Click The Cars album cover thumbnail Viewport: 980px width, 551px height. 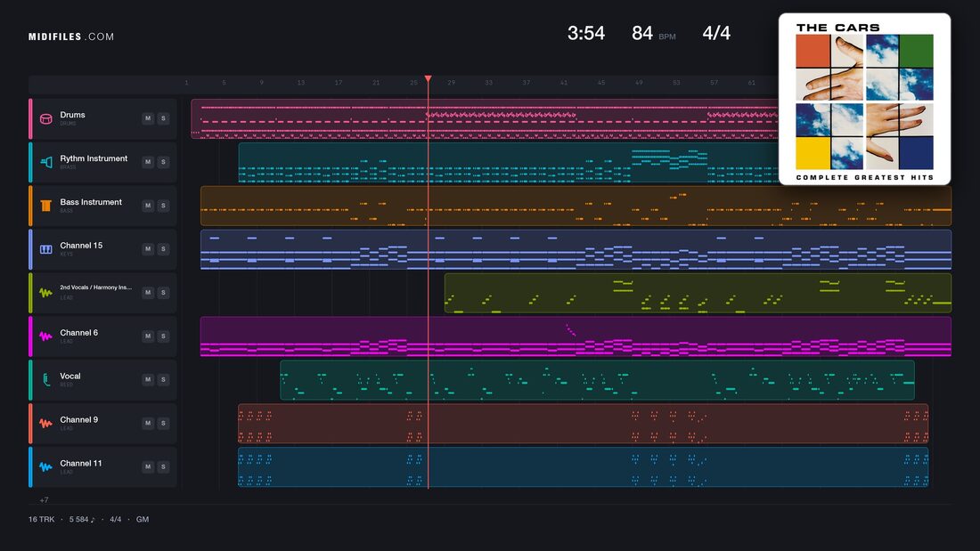(864, 99)
